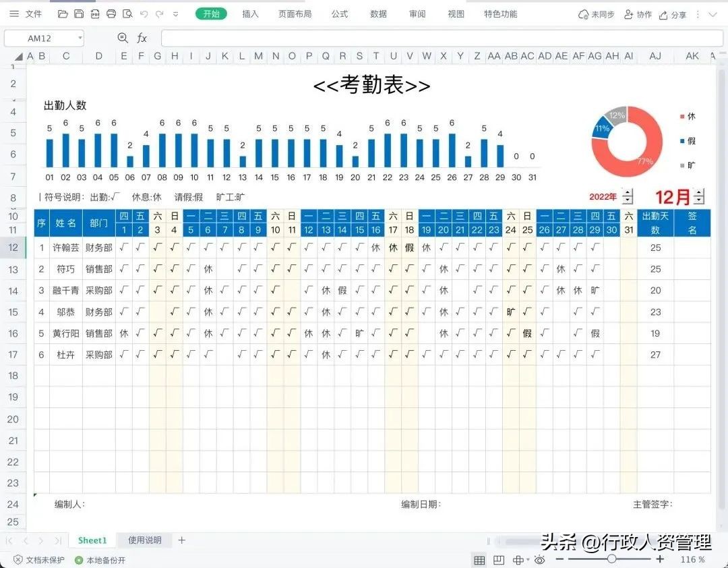Click the Redo icon
This screenshot has width=728, height=568.
click(160, 13)
